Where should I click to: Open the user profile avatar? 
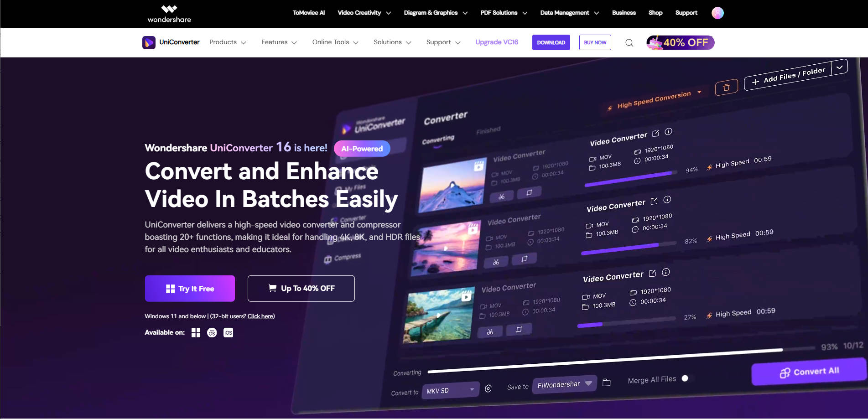coord(717,13)
